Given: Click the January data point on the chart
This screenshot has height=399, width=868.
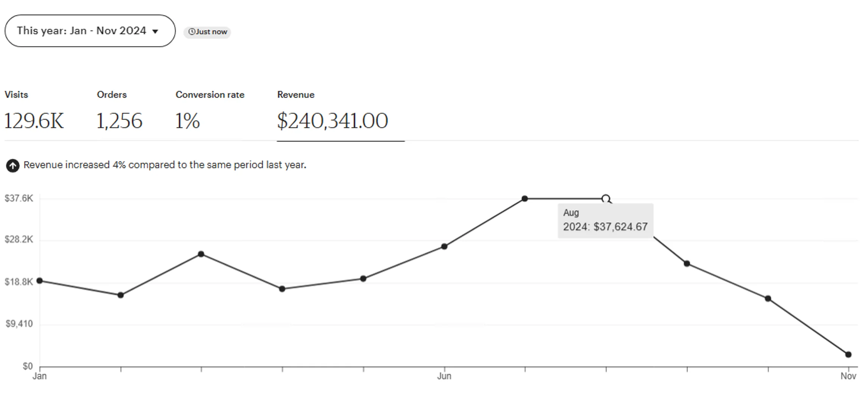Looking at the screenshot, I should (39, 281).
